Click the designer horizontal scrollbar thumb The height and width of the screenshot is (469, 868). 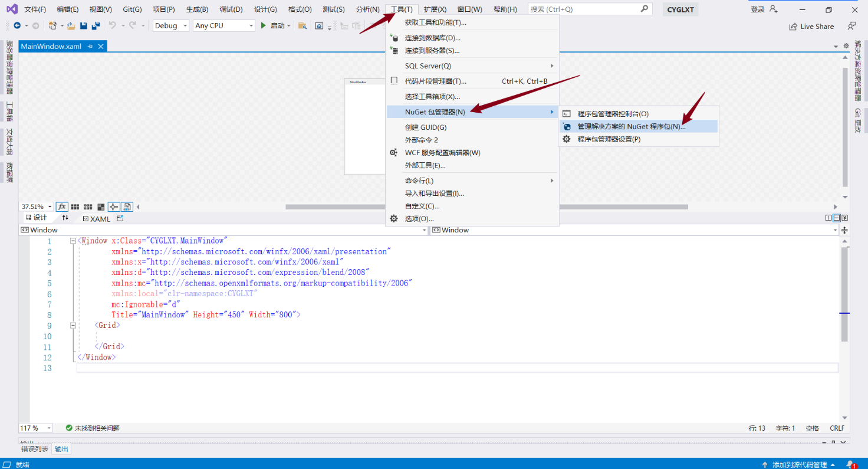(x=487, y=207)
